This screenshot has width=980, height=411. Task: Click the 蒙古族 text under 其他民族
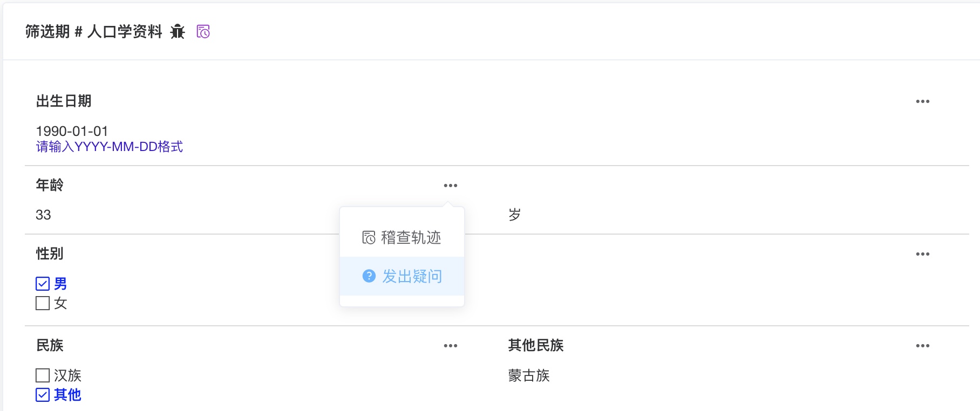[529, 376]
